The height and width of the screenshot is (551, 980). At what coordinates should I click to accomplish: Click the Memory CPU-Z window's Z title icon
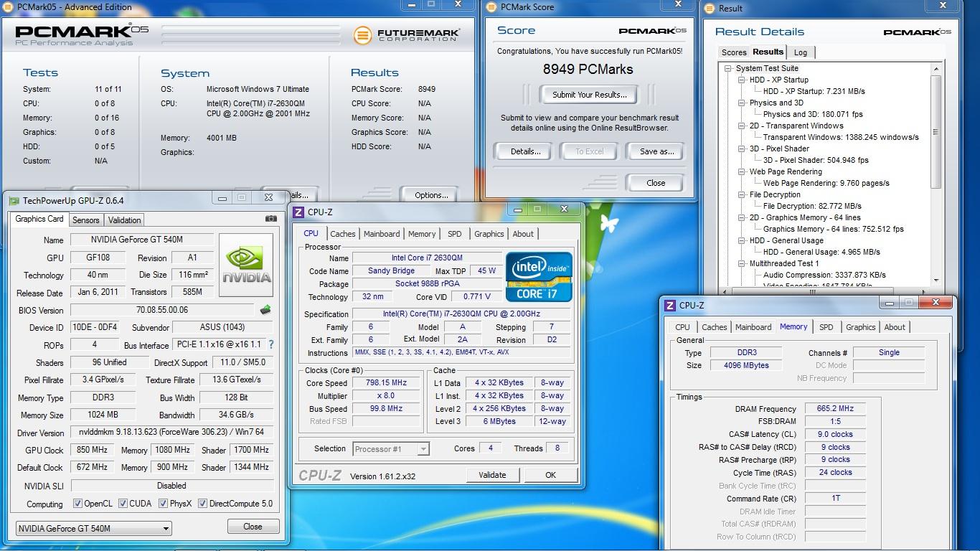point(670,306)
